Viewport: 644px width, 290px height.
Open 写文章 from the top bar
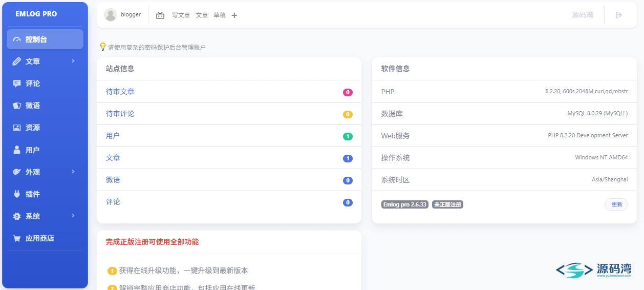[181, 15]
